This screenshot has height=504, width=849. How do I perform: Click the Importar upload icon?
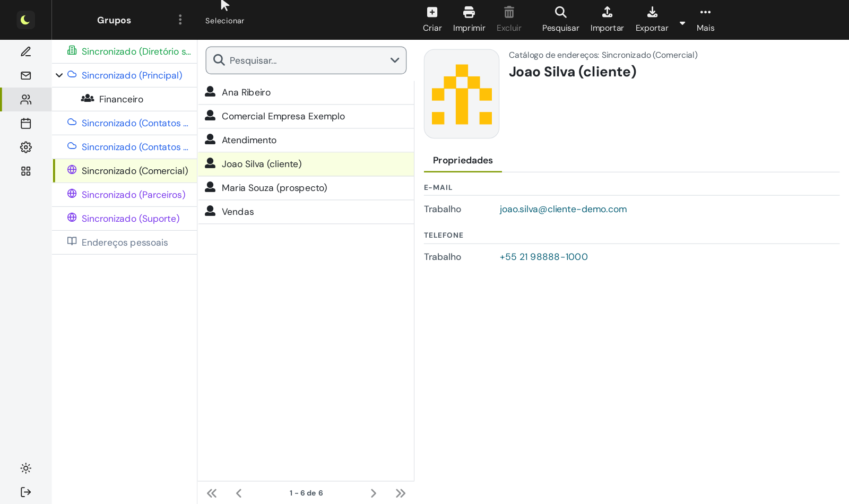click(607, 12)
